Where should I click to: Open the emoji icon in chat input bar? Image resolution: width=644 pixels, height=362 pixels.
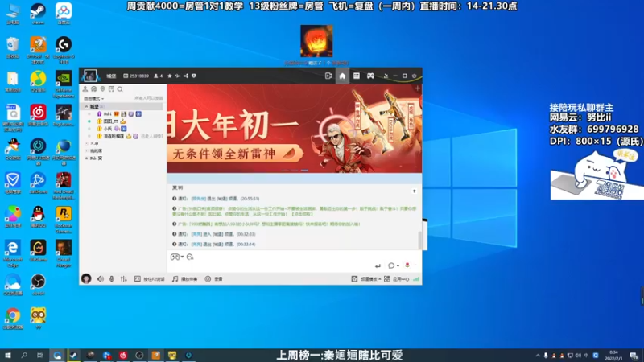tap(190, 257)
